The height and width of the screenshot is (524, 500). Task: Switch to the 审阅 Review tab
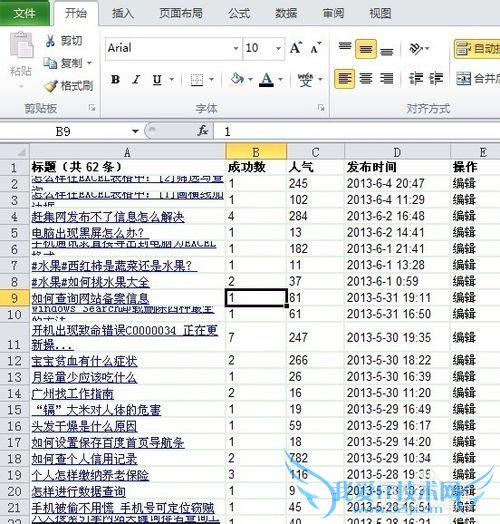[x=333, y=13]
